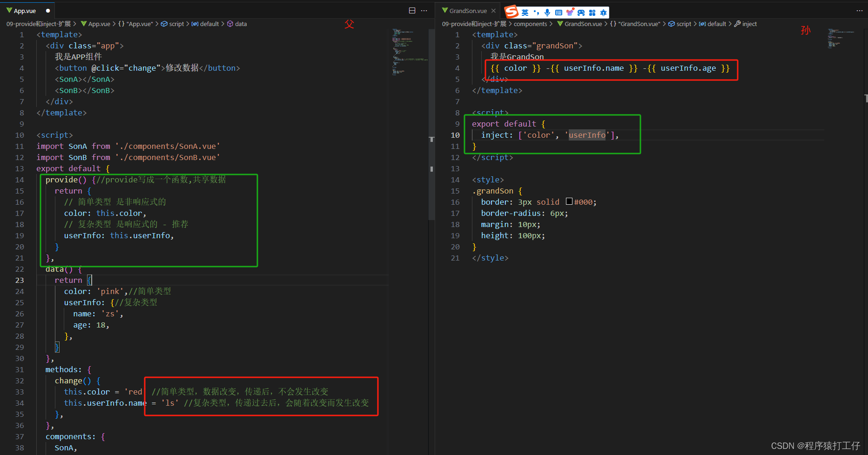Image resolution: width=868 pixels, height=455 pixels.
Task: Click 'return {' line with cursor
Action: [x=73, y=280]
